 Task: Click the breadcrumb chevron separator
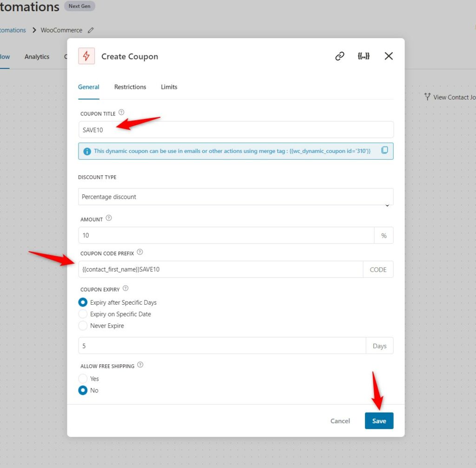coord(34,30)
